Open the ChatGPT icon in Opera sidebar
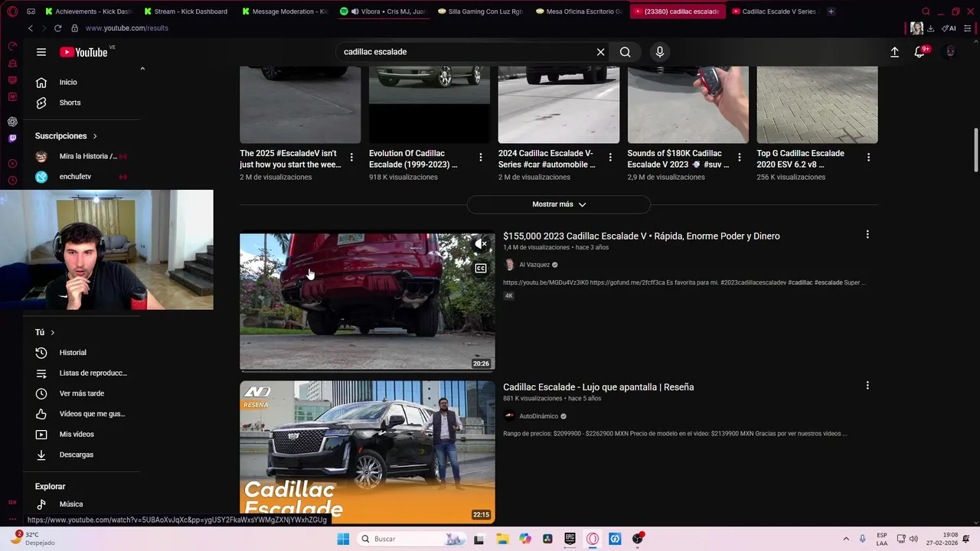 coord(12,122)
